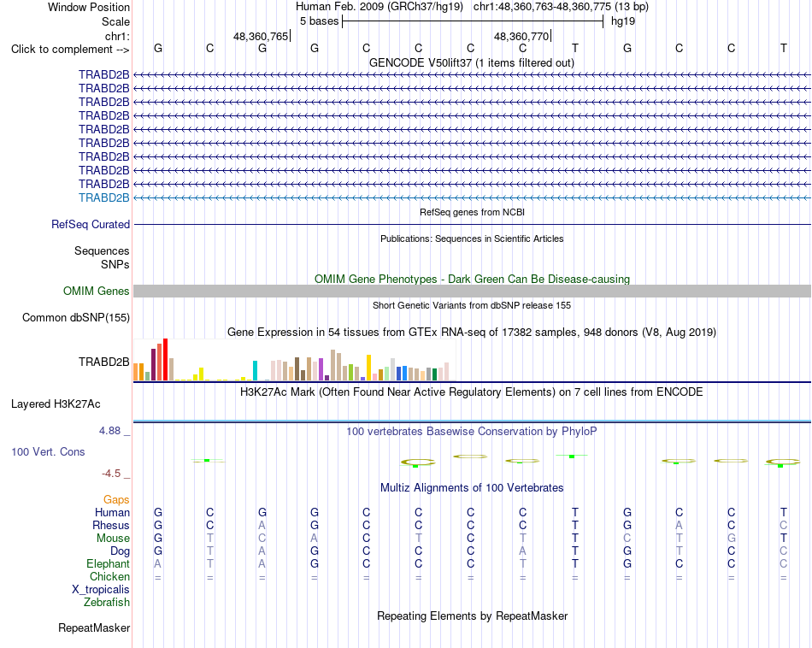Image resolution: width=812 pixels, height=648 pixels.
Task: Click the Window Position label
Action: (89, 7)
